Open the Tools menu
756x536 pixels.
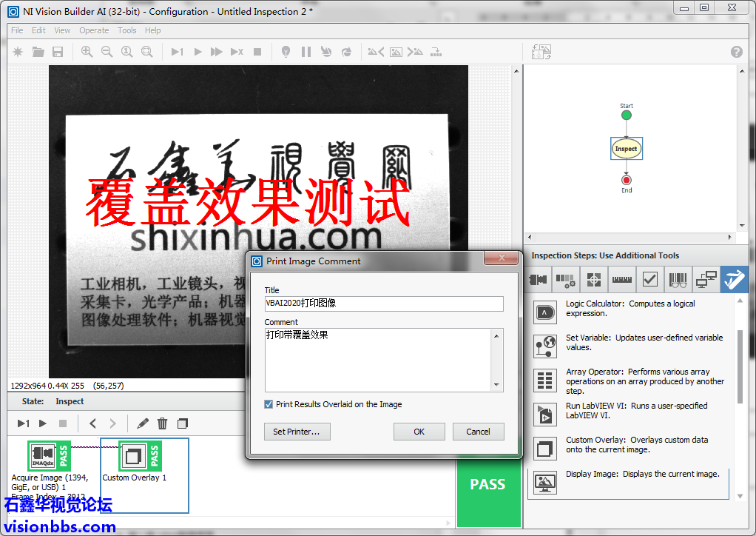[x=127, y=30]
